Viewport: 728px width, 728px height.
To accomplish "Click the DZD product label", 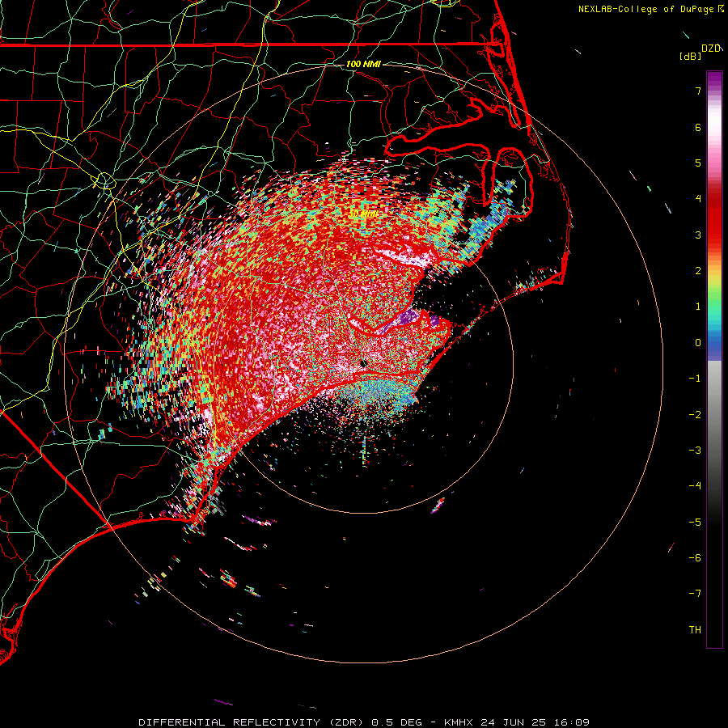I will [711, 49].
